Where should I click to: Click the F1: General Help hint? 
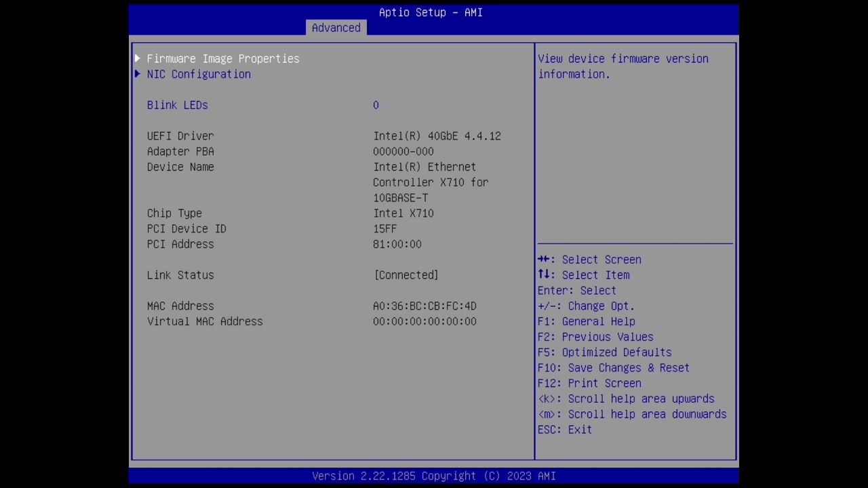pyautogui.click(x=587, y=321)
